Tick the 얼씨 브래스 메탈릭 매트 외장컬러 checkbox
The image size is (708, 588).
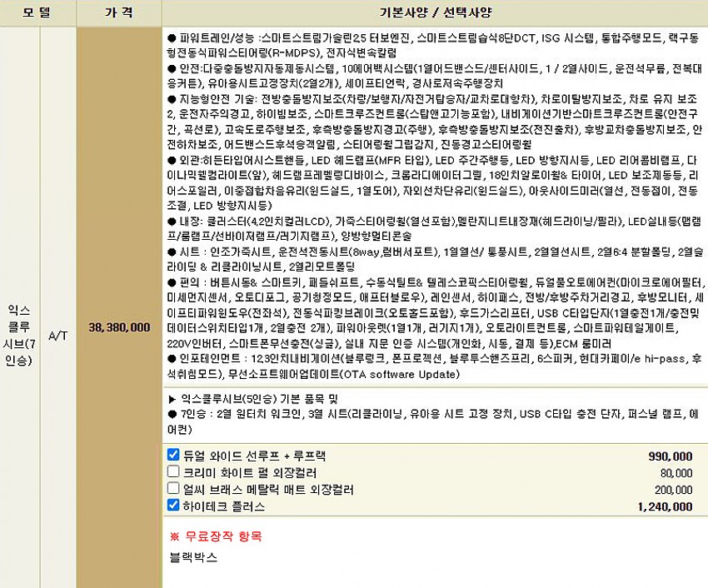[173, 489]
